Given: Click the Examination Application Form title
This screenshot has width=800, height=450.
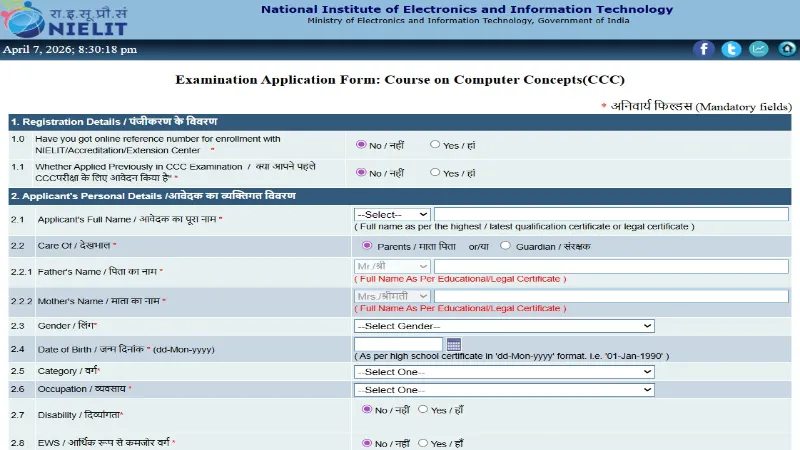Looking at the screenshot, I should pyautogui.click(x=400, y=80).
